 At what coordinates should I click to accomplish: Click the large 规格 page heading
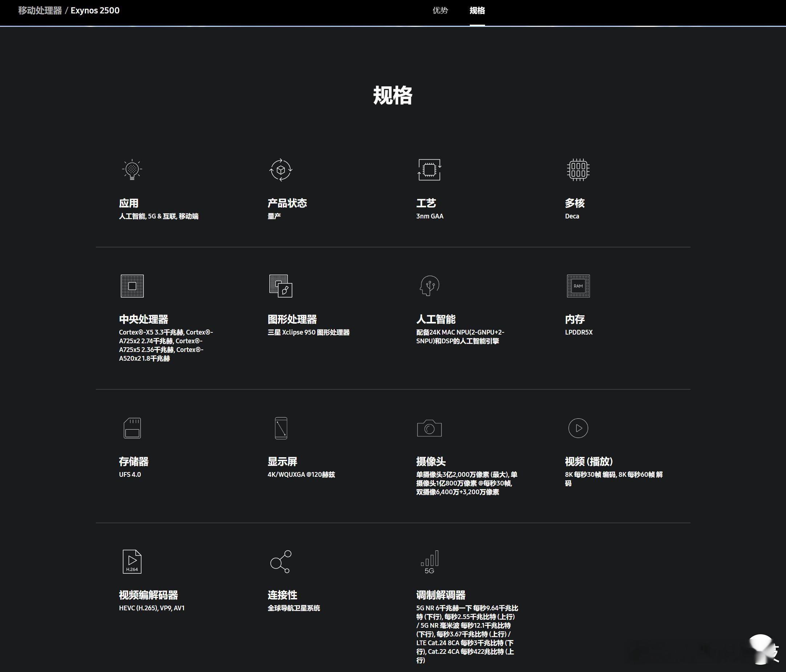click(x=393, y=95)
